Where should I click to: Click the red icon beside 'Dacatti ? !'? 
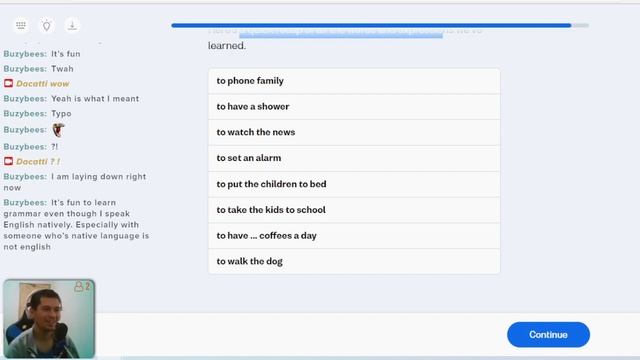click(8, 161)
